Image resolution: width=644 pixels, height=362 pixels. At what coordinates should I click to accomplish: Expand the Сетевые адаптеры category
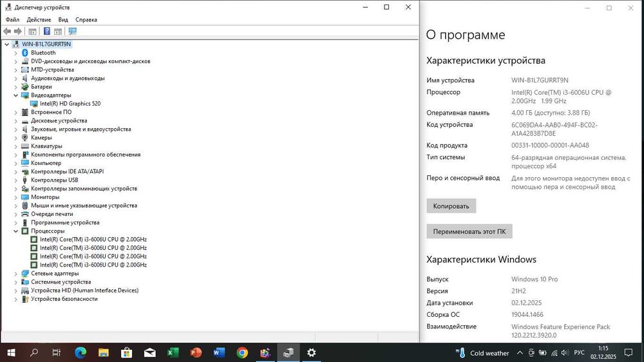[15, 273]
